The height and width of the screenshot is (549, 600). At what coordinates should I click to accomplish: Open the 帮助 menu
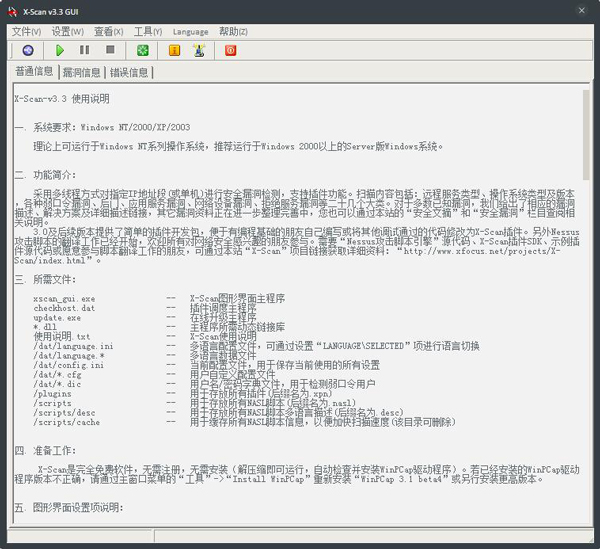[233, 32]
